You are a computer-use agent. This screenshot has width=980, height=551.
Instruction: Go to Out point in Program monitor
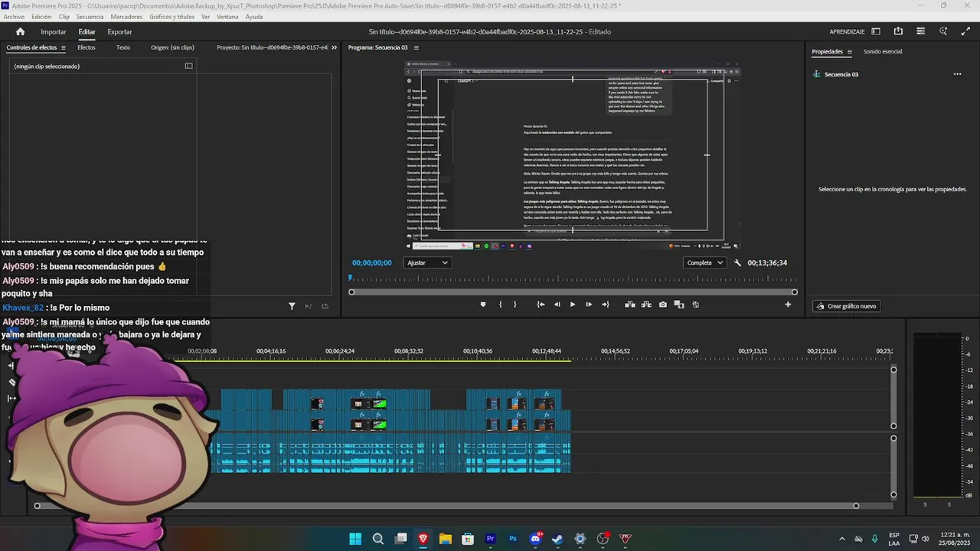point(605,305)
